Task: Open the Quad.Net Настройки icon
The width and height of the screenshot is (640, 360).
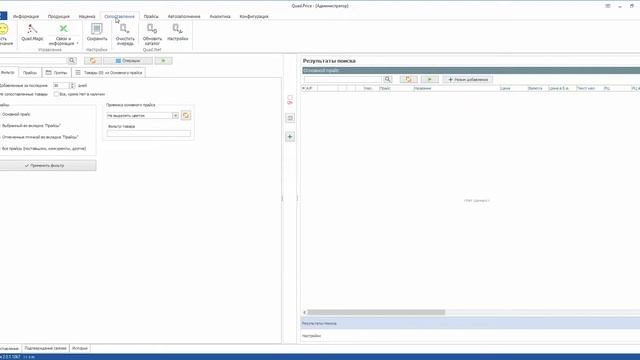Action: [178, 32]
